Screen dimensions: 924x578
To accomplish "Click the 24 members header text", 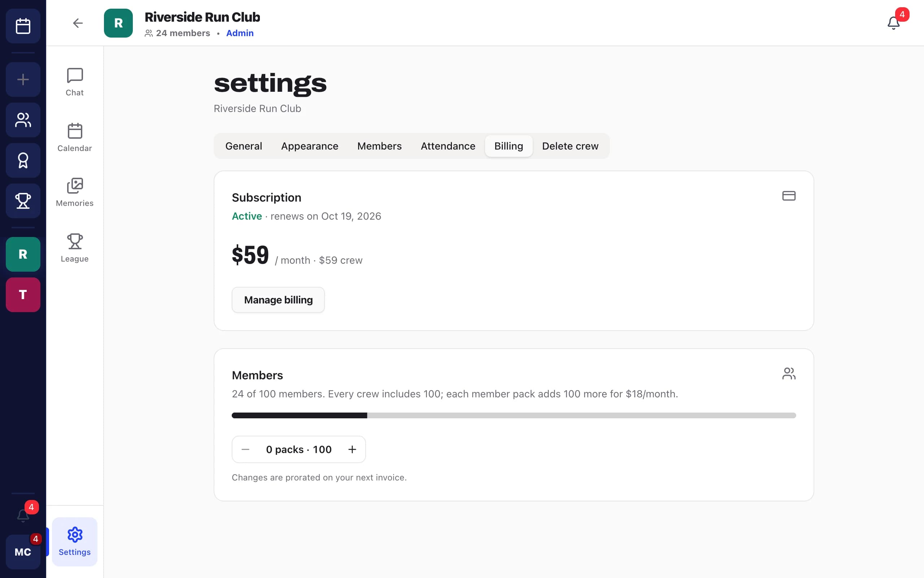I will (x=183, y=33).
